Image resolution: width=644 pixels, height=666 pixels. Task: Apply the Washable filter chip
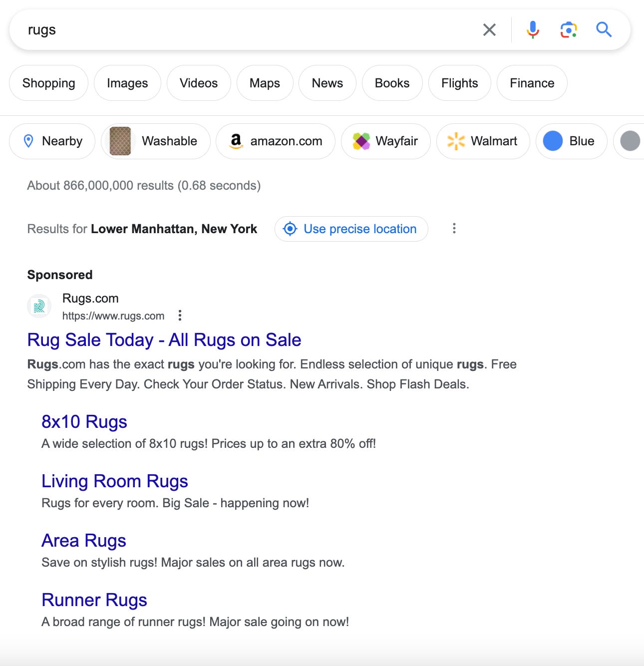pos(156,141)
